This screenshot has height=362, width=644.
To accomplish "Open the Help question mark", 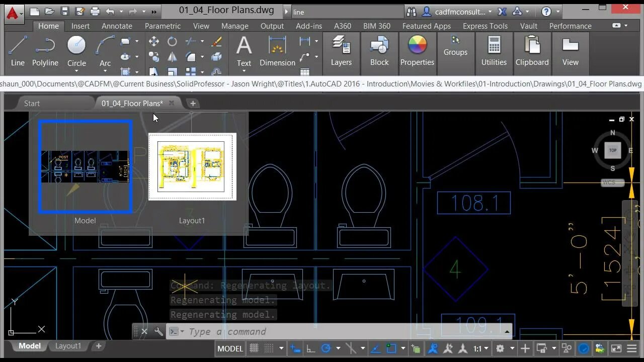I will pyautogui.click(x=546, y=11).
